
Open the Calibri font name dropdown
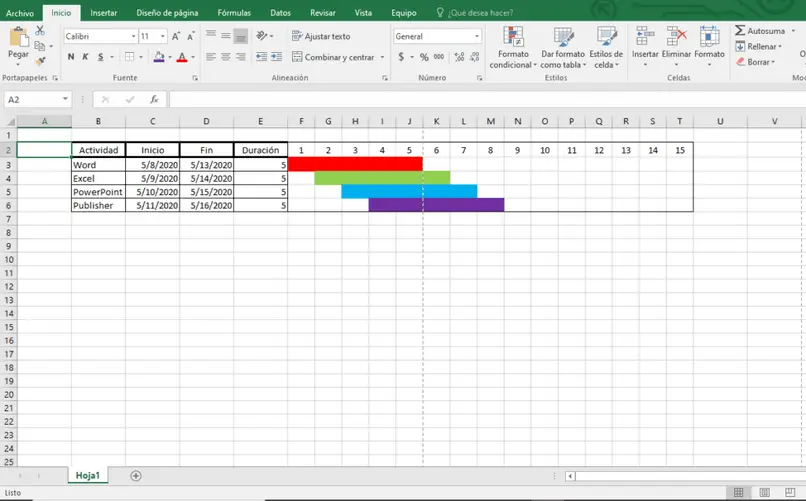tap(134, 36)
